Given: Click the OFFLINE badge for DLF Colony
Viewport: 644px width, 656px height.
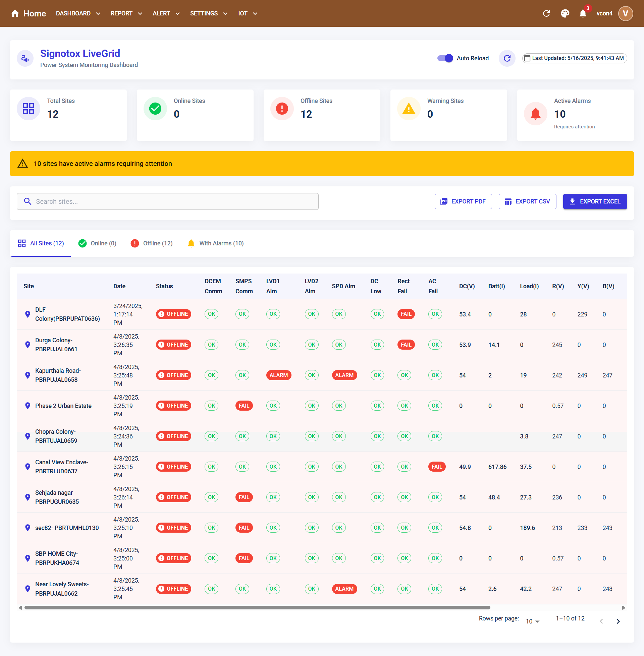Looking at the screenshot, I should pos(173,314).
